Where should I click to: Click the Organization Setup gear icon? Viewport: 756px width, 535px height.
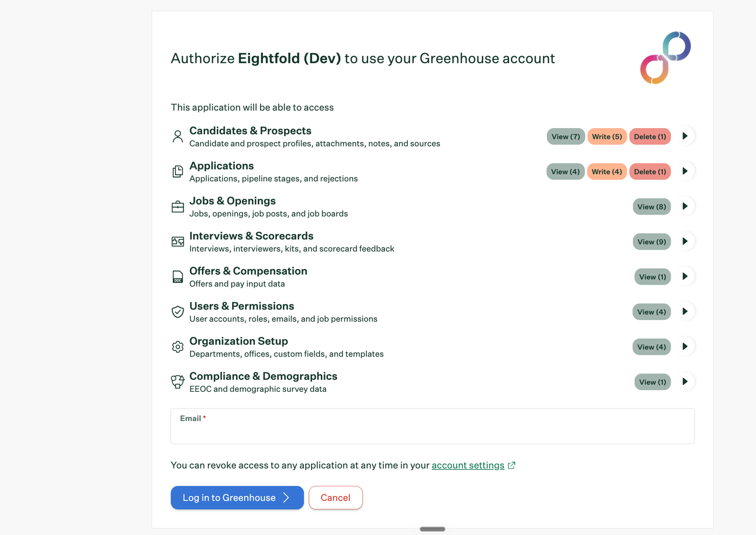tap(178, 347)
